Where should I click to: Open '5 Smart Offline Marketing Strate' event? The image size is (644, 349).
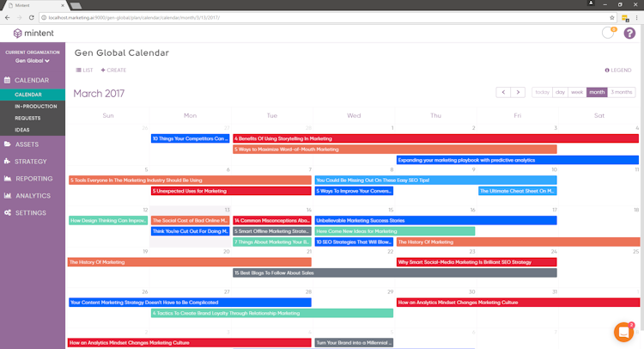tap(272, 231)
